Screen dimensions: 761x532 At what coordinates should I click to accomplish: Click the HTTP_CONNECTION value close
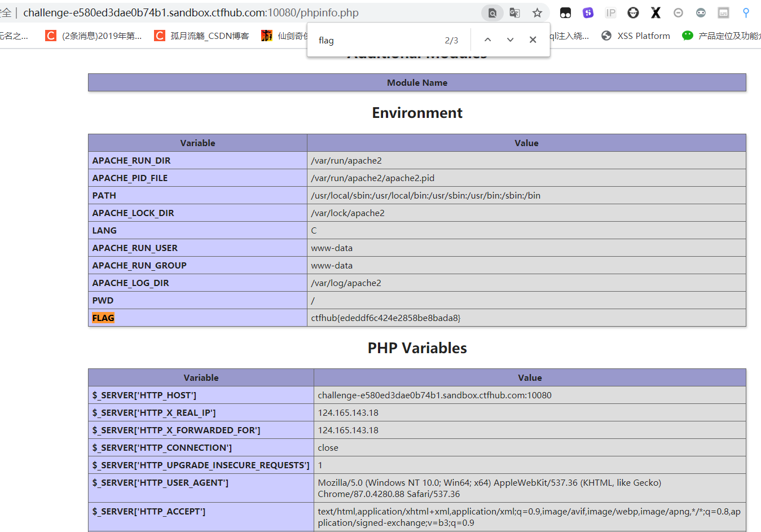point(328,447)
